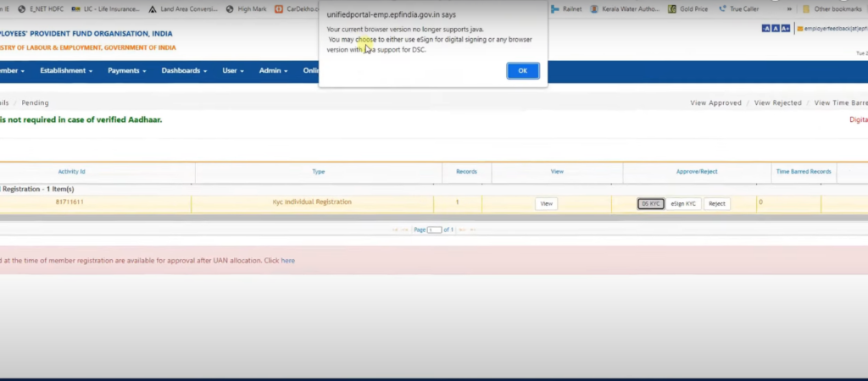Open the LIC - Life Insurance bookmark

coord(106,8)
